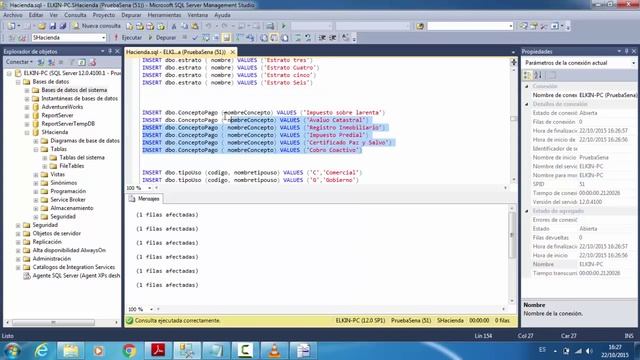The image size is (640, 360).
Task: Click the Decrease Indent icon
Action: (322, 38)
